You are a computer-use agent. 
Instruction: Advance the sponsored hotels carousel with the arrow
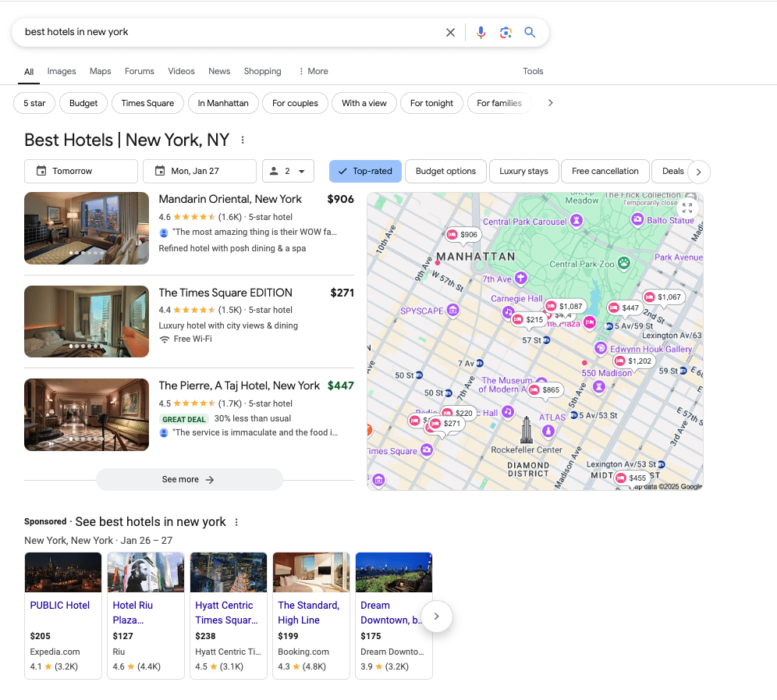(437, 616)
